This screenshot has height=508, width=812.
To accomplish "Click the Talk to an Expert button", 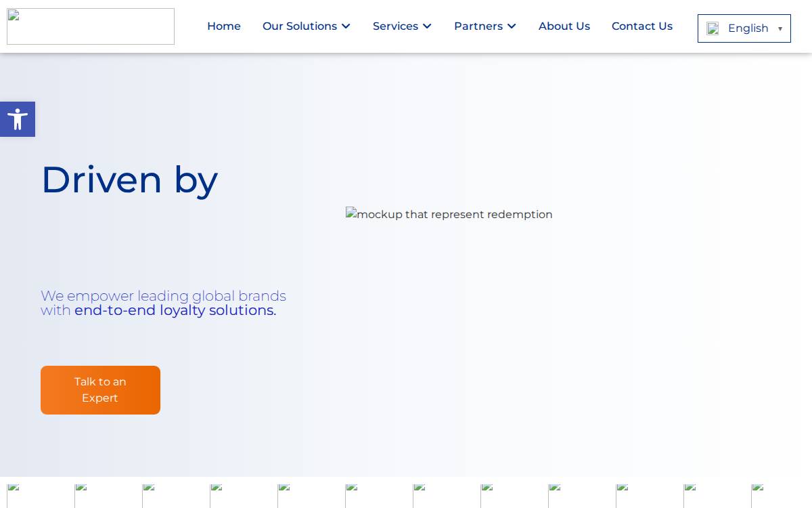I will pos(100,390).
